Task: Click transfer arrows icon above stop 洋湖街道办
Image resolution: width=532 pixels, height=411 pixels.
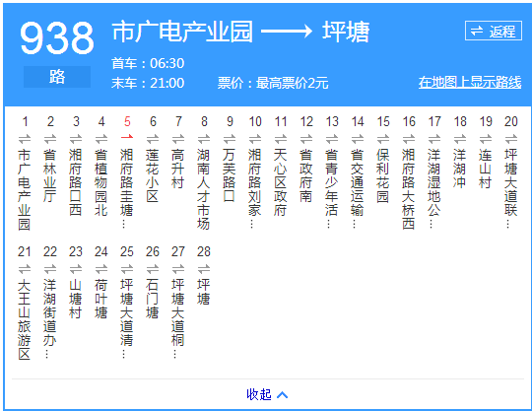Action: click(50, 269)
